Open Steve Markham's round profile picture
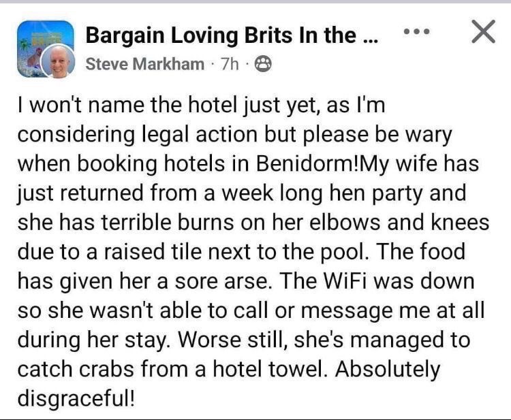This screenshot has width=511, height=420. (59, 61)
